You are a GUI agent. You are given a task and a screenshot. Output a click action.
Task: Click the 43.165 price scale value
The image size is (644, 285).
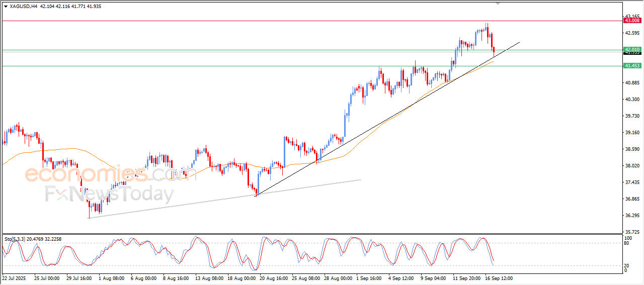(x=631, y=17)
